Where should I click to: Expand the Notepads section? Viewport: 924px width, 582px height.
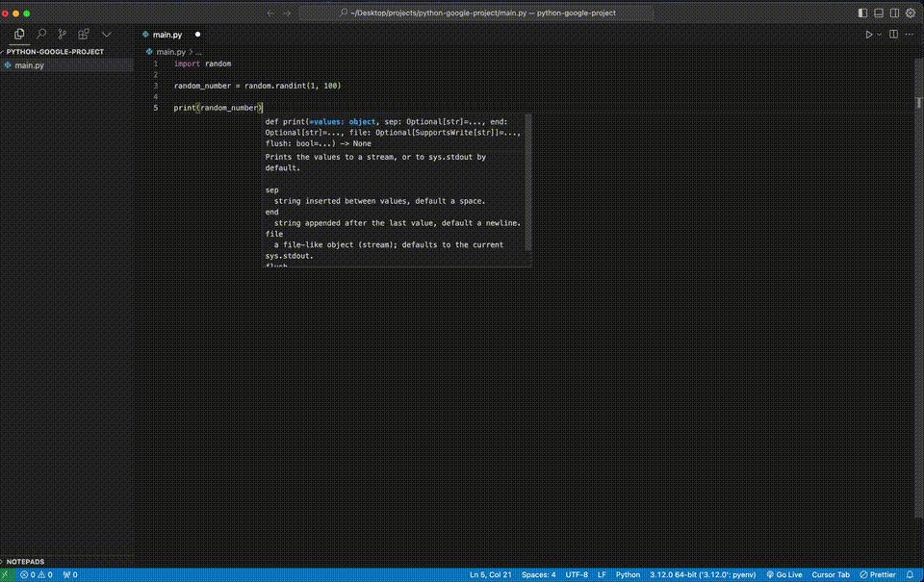coord(27,561)
